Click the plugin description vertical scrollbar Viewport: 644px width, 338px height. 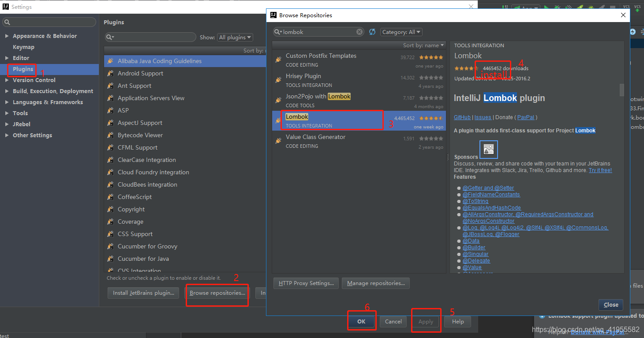click(622, 90)
